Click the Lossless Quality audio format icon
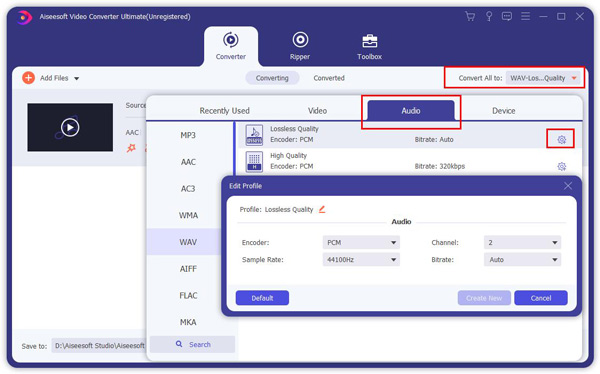Screen dimensions: 600x374 tap(254, 135)
